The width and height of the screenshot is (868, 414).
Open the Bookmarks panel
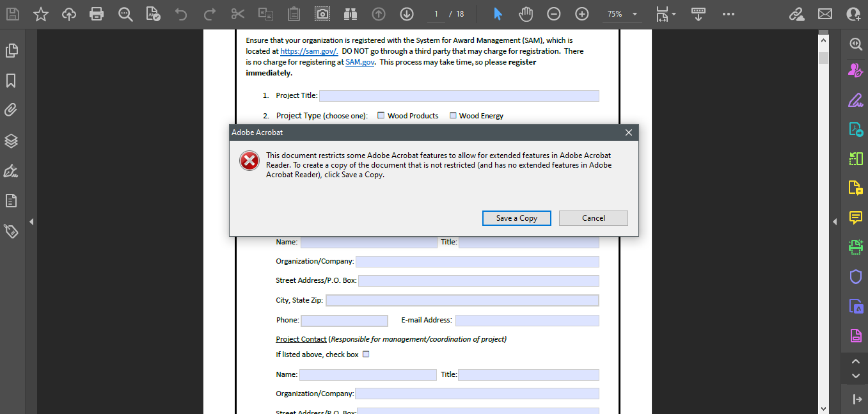11,81
